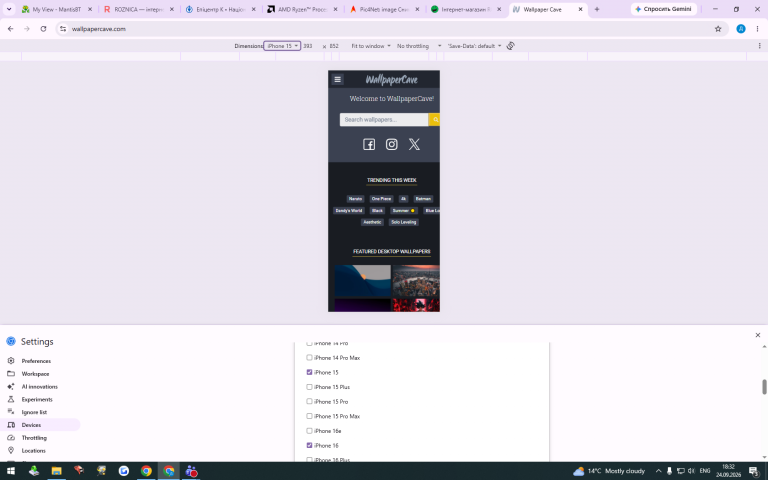
Task: Open the Instagram social icon
Action: pyautogui.click(x=391, y=144)
